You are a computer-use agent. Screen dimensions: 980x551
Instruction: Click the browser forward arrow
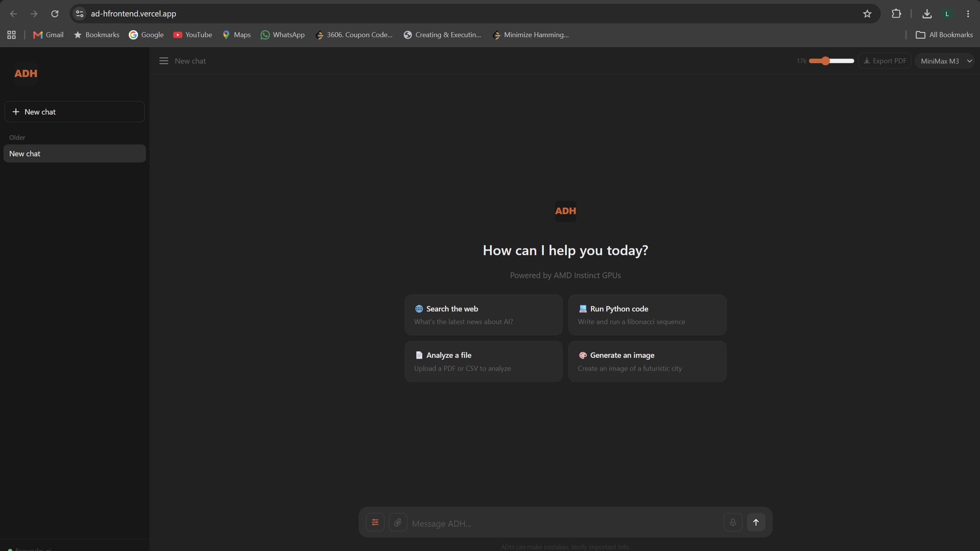tap(34, 14)
